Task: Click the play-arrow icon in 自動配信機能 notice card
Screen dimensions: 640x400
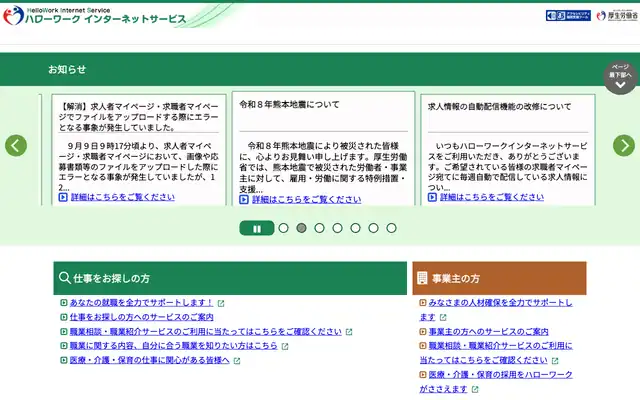Action: point(432,197)
